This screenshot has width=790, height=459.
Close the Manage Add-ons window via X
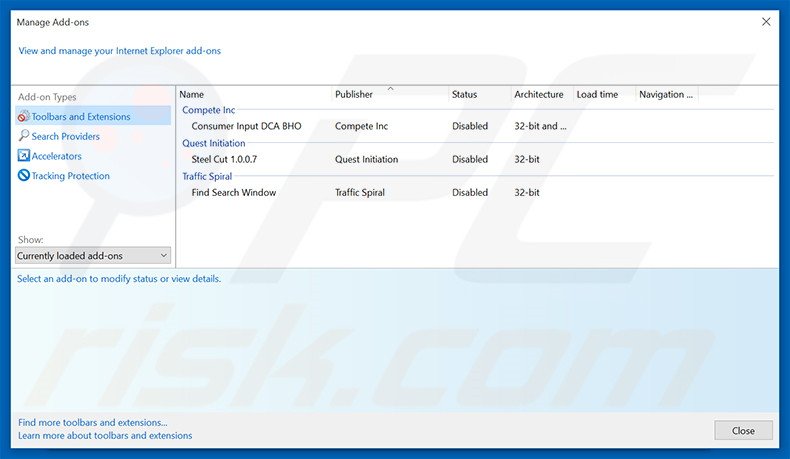[x=766, y=22]
